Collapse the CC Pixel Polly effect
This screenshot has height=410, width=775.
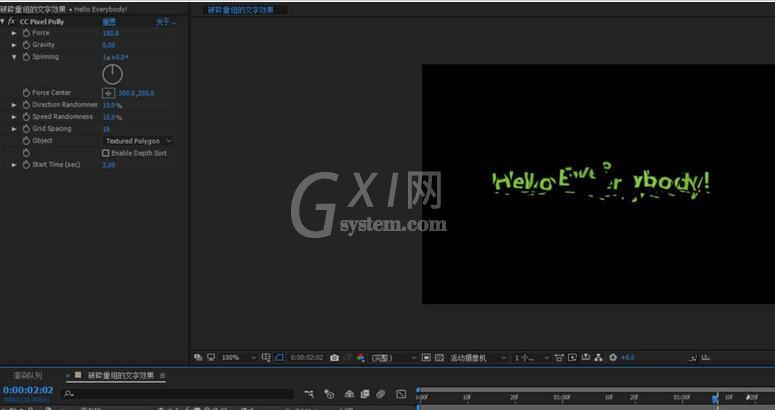point(3,22)
